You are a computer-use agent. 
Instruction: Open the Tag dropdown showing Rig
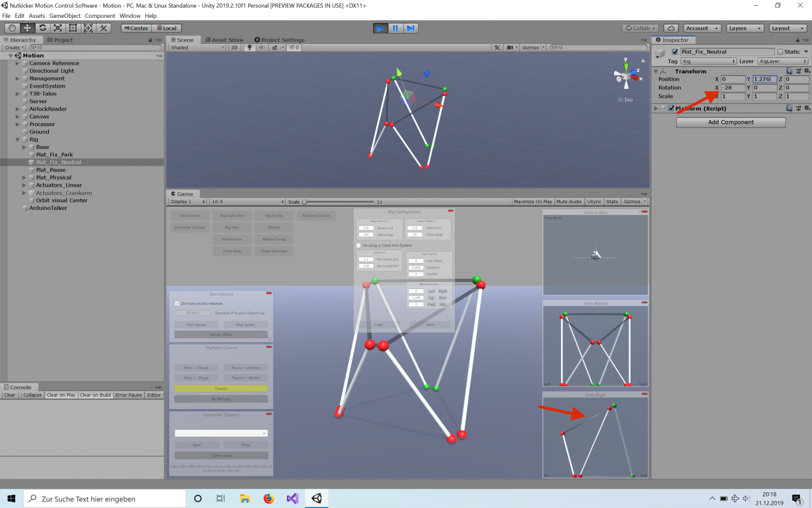[708, 61]
